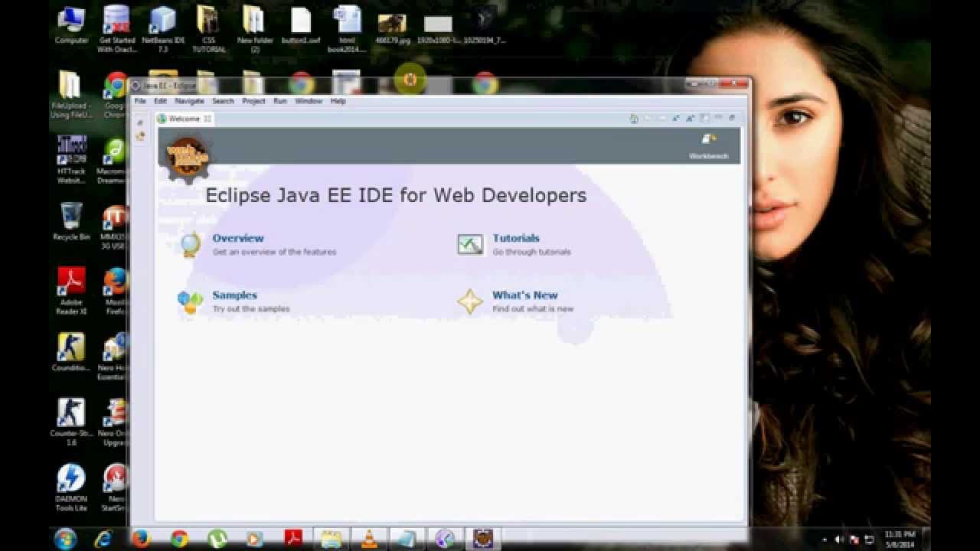Select the FileUpload folder desktop icon

click(71, 95)
